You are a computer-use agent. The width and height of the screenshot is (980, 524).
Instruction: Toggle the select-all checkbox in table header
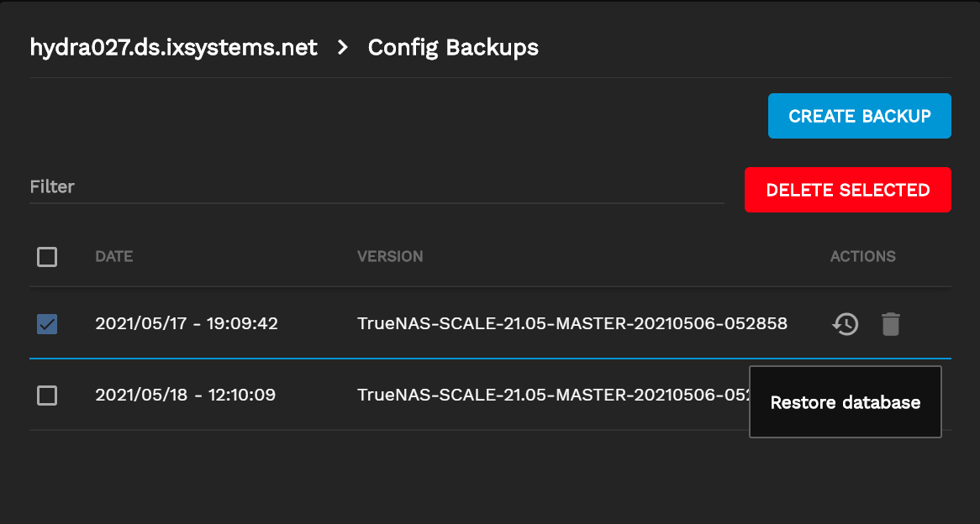tap(47, 257)
